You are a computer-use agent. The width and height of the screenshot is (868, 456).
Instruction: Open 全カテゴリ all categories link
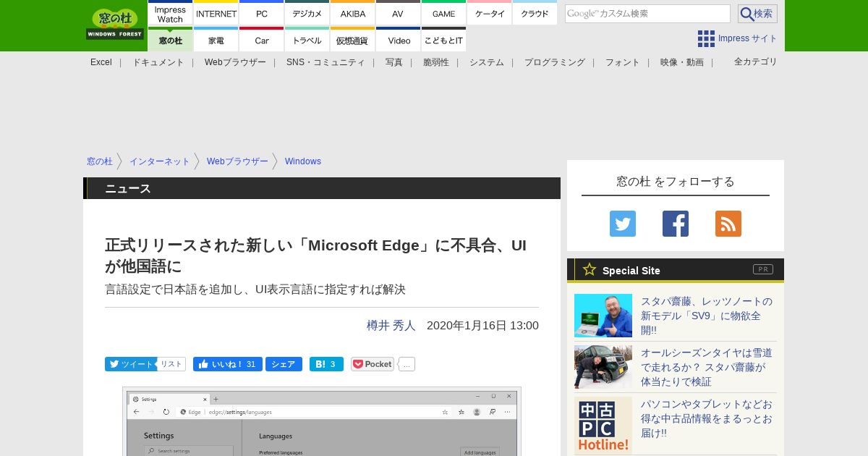756,62
